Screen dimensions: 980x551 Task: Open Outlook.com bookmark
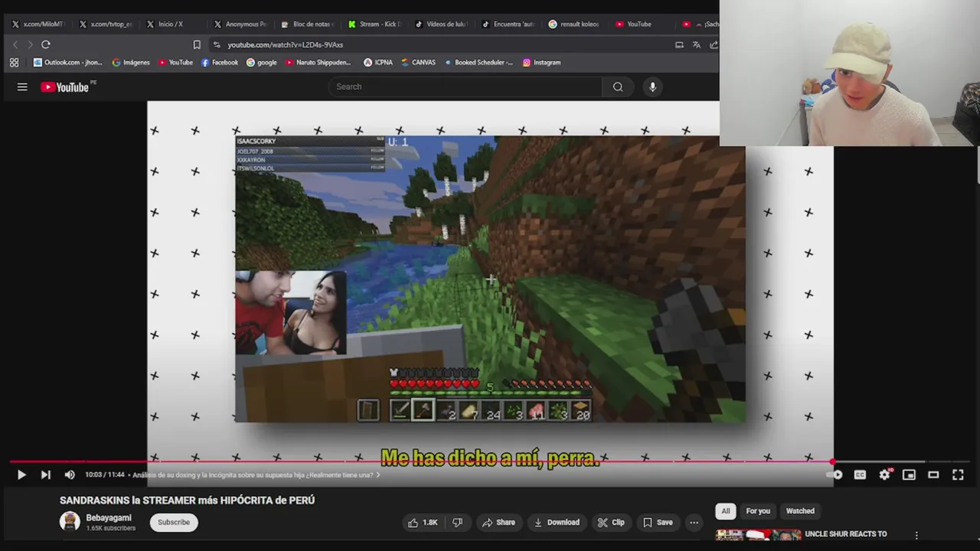(67, 63)
